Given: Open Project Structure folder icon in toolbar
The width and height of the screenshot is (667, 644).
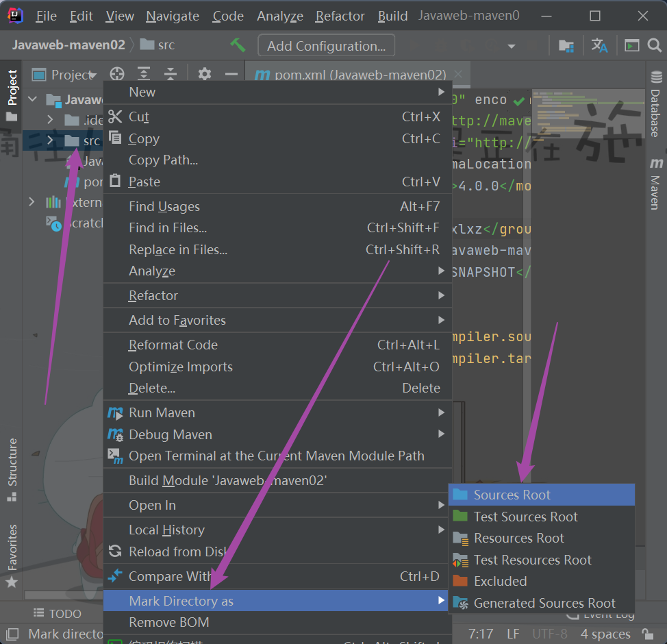Looking at the screenshot, I should tap(566, 45).
